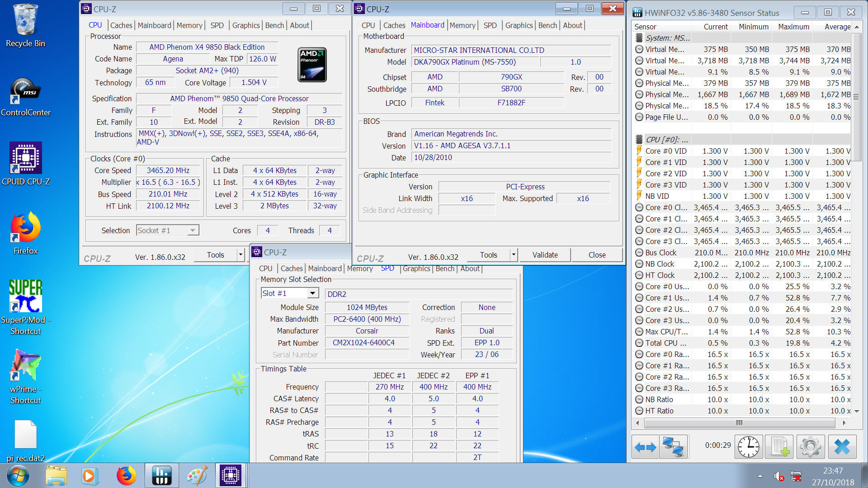
Task: Click the HWiNFO taskbar icon
Action: coord(161,476)
